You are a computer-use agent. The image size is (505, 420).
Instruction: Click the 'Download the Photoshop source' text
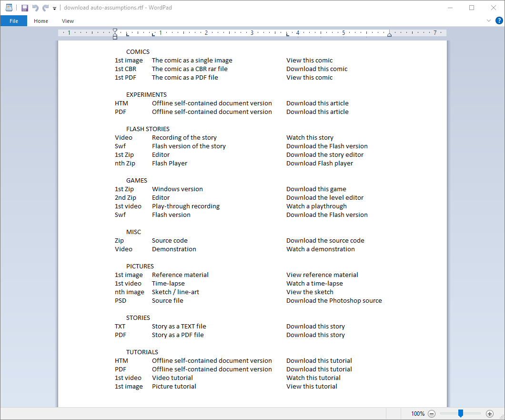click(333, 300)
